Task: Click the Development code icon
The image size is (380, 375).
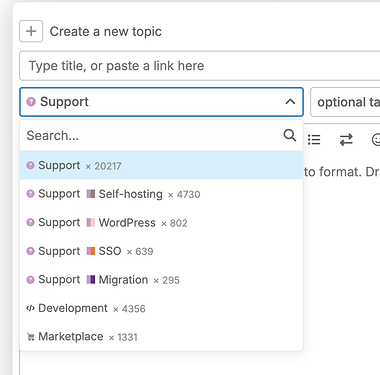Action: coord(30,308)
